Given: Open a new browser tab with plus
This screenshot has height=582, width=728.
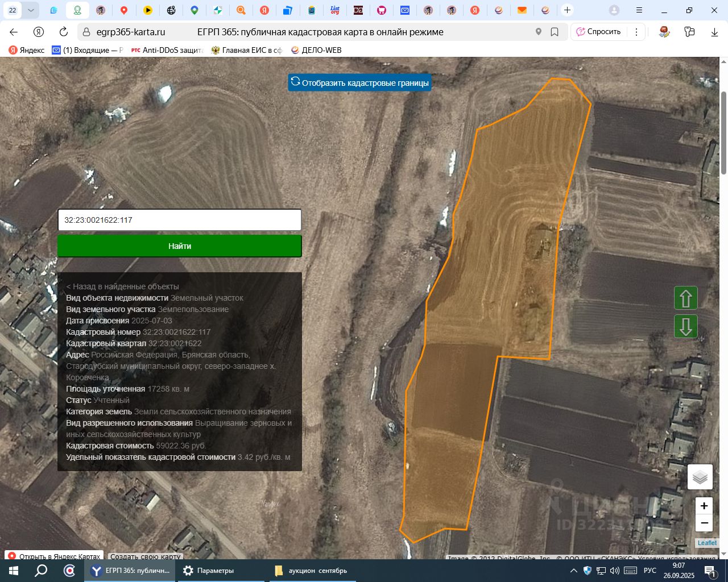Looking at the screenshot, I should coord(567,10).
